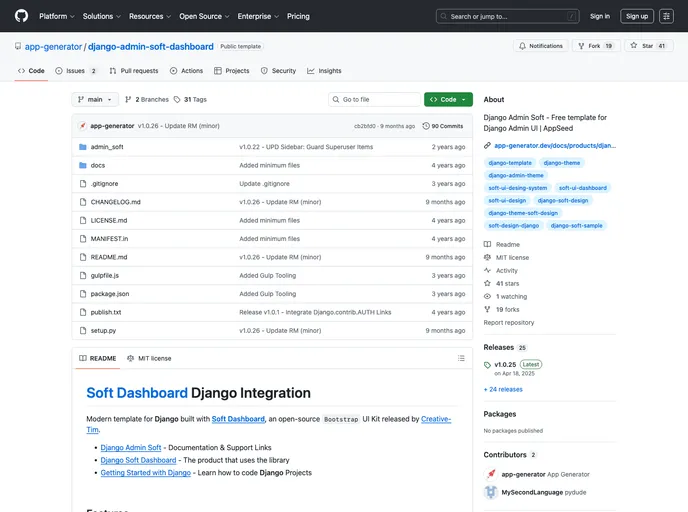This screenshot has height=512, width=688.
Task: Click the Go to file search box
Action: 374,100
